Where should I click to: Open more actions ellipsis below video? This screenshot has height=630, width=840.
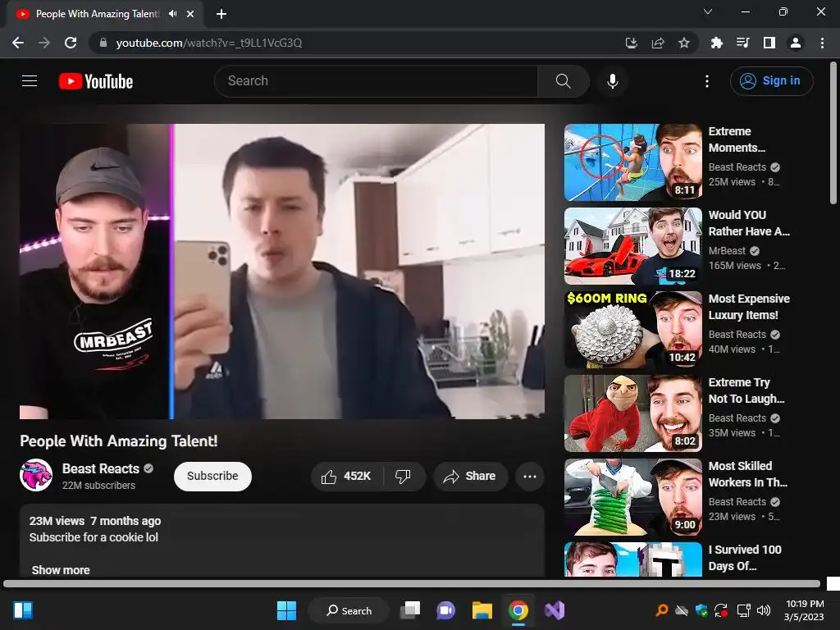coord(530,477)
